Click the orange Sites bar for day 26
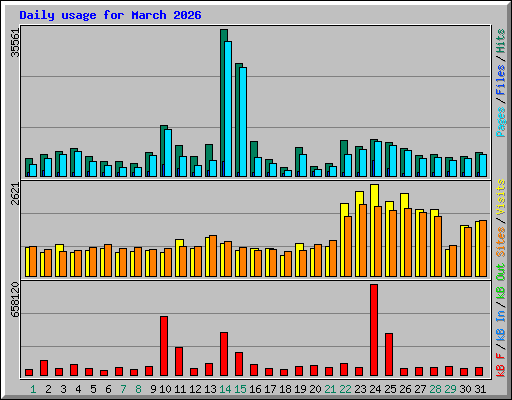The image size is (512, 400). click(x=408, y=243)
